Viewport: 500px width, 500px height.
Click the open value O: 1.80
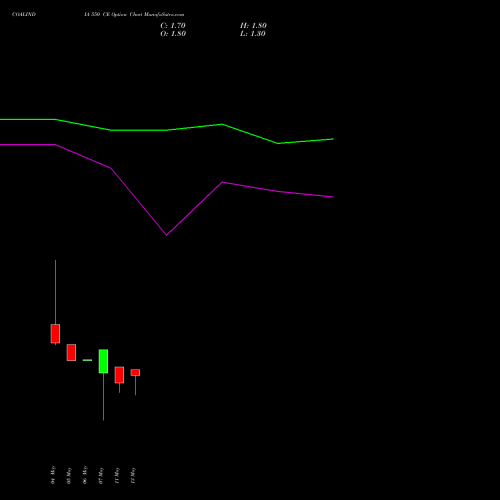[173, 34]
